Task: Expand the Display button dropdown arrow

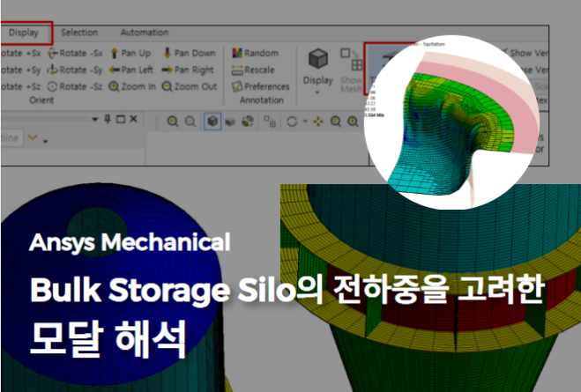Action: click(317, 92)
